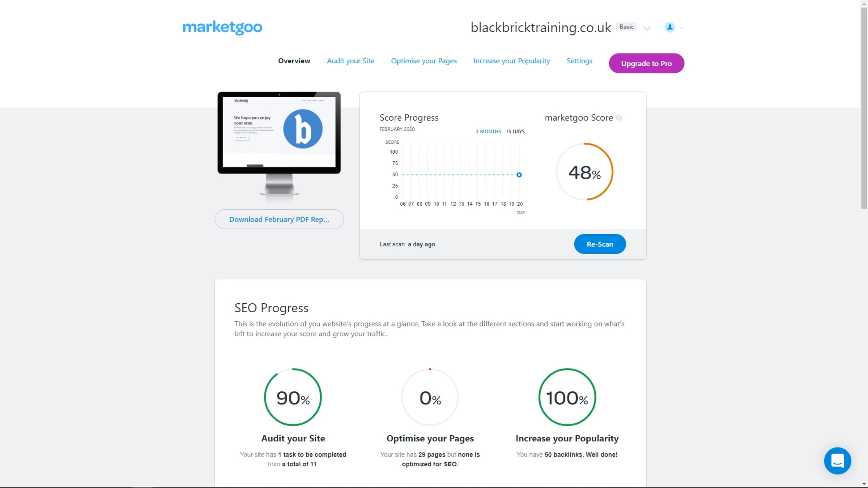868x488 pixels.
Task: Switch to Increase your Popularity tab
Action: 512,61
